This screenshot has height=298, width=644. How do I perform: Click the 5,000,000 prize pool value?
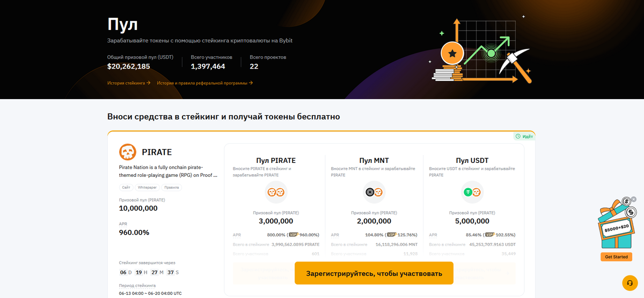pos(472,221)
